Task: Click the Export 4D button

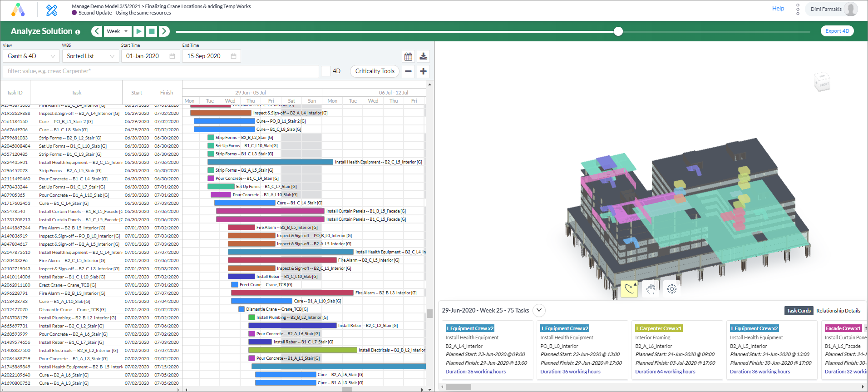Action: pyautogui.click(x=837, y=31)
